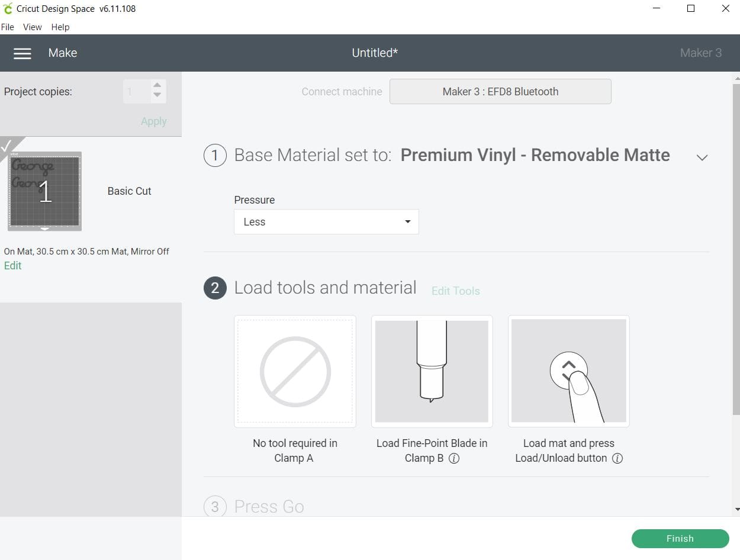Click the Project copies label
The width and height of the screenshot is (740, 560).
pyautogui.click(x=38, y=92)
